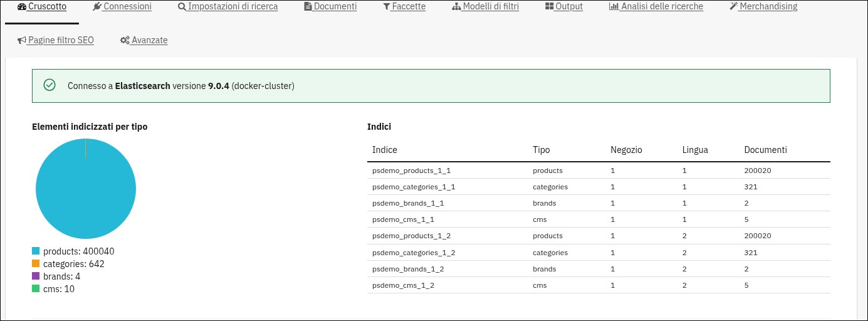
Task: Click the Connessioni plug icon
Action: (97, 7)
